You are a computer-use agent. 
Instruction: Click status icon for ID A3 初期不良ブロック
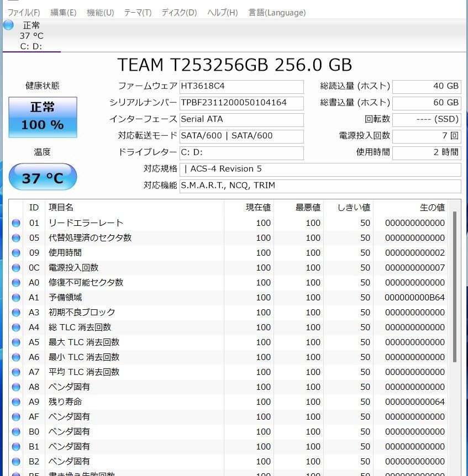click(x=16, y=313)
